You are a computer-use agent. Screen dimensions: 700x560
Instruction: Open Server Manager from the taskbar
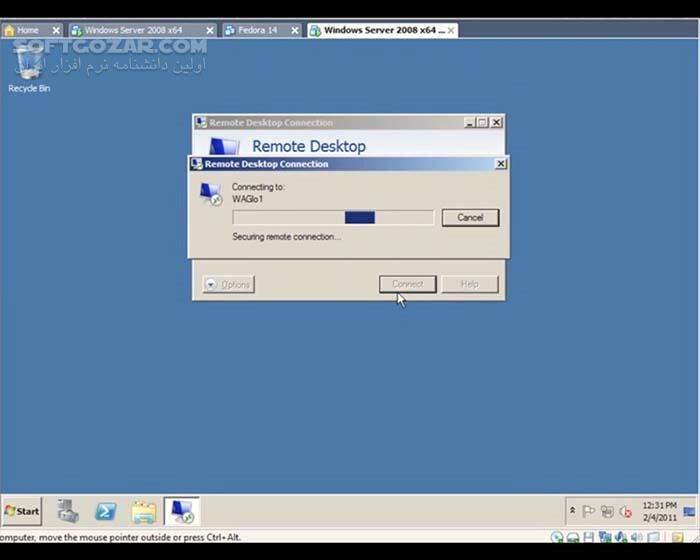(x=68, y=511)
